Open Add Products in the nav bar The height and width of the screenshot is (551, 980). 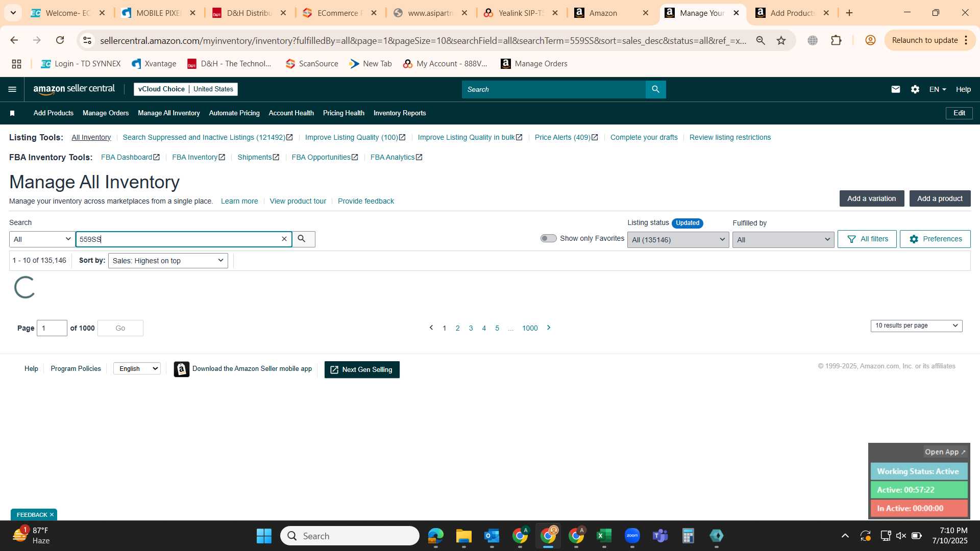[54, 113]
